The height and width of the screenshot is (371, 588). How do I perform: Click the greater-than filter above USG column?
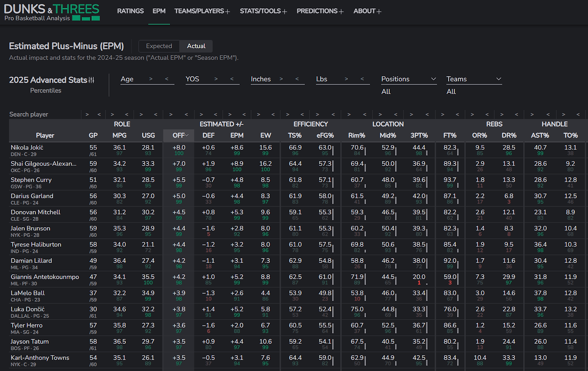coord(141,114)
